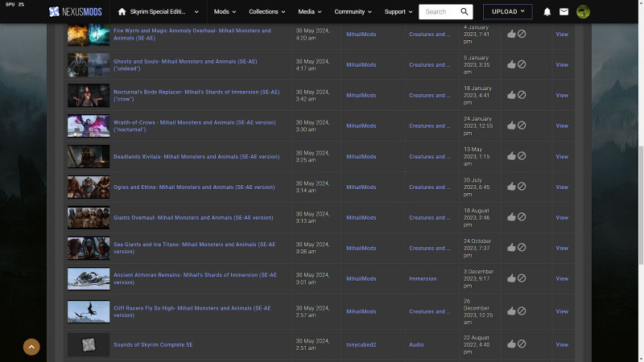Open the Fire Wyrm and Magic Anomaly mod link

(192, 34)
